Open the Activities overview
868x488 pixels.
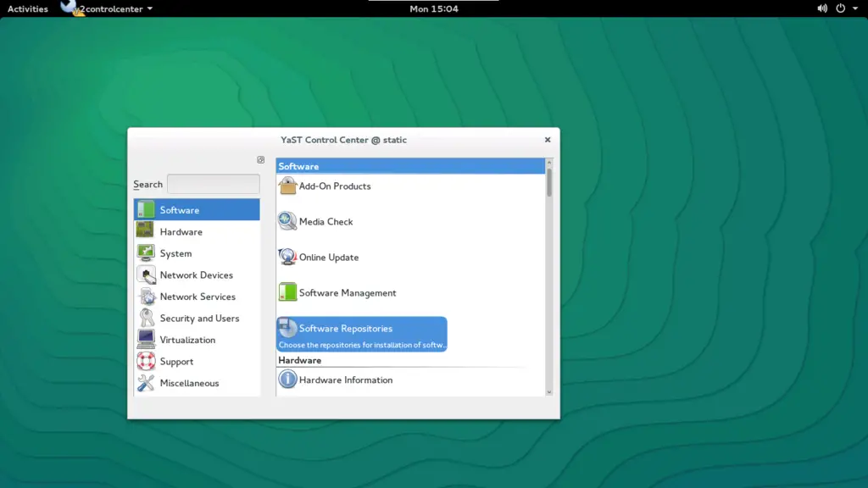click(x=28, y=8)
